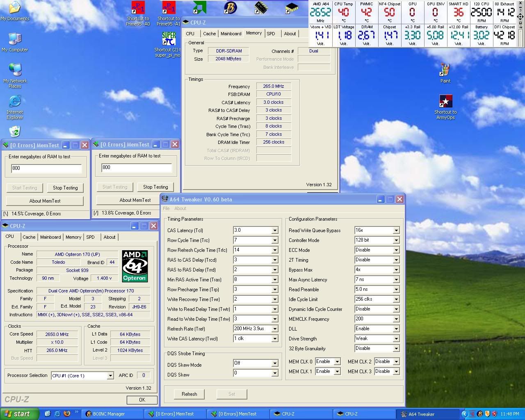Screen dimensions: 525x420
Task: Open the My Computer desktop icon
Action: [x=15, y=42]
